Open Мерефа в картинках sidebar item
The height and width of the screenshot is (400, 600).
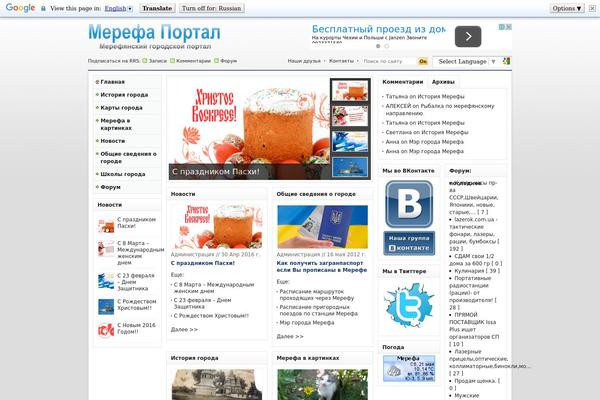[x=116, y=124]
